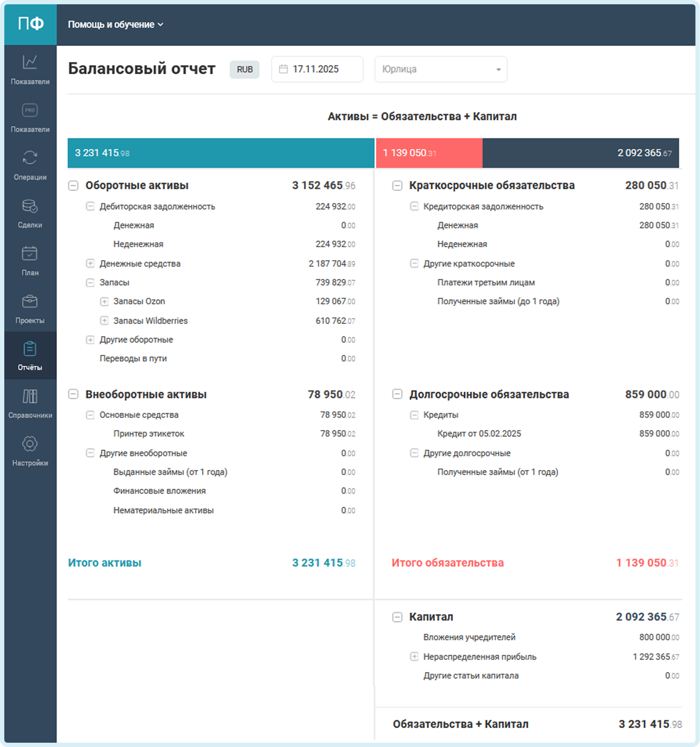
Task: Collapse Кредиты row
Action: click(414, 415)
